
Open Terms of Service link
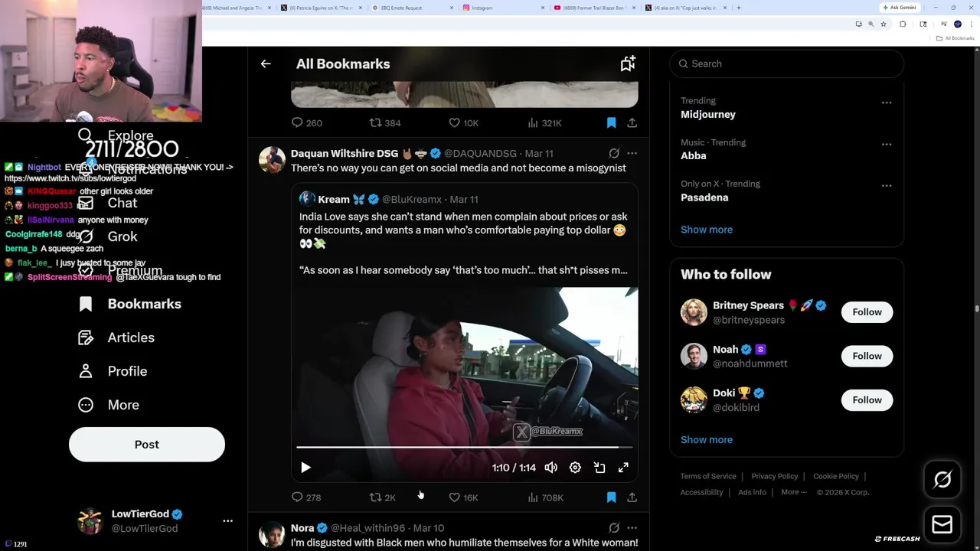click(708, 476)
